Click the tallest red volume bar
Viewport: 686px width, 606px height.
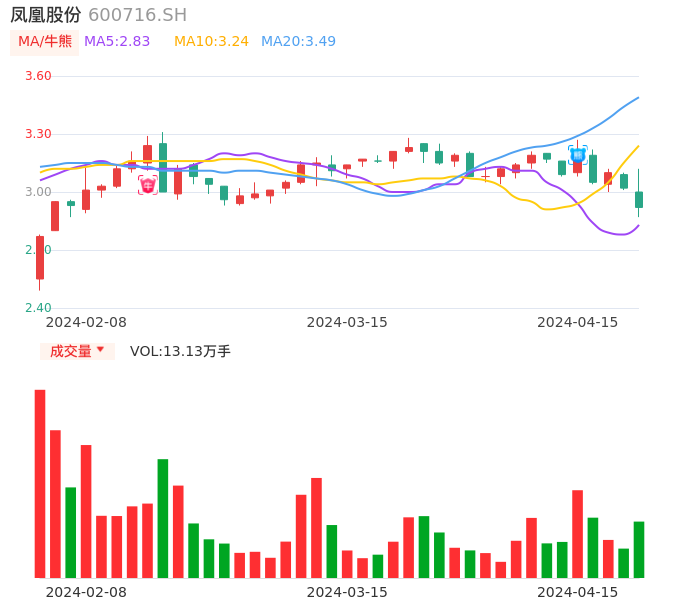click(x=40, y=483)
